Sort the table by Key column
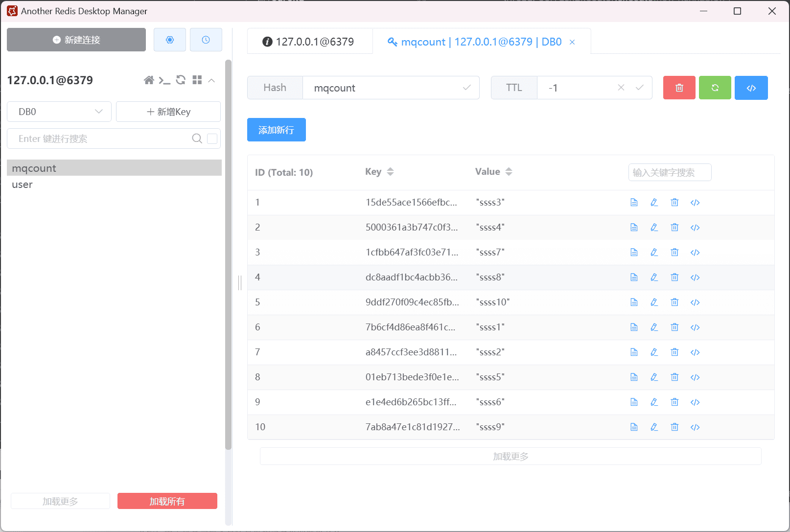The image size is (790, 532). point(390,172)
